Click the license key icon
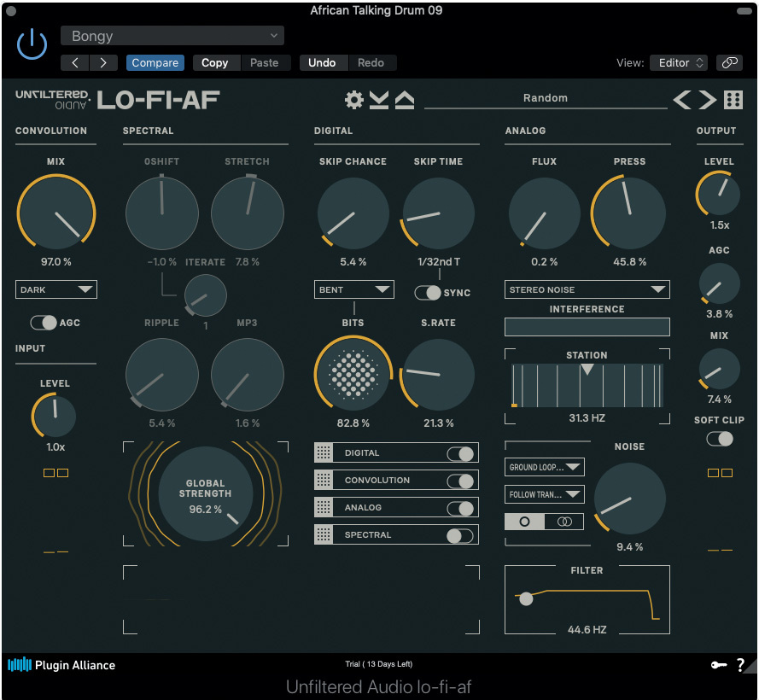This screenshot has width=759, height=700. (718, 665)
